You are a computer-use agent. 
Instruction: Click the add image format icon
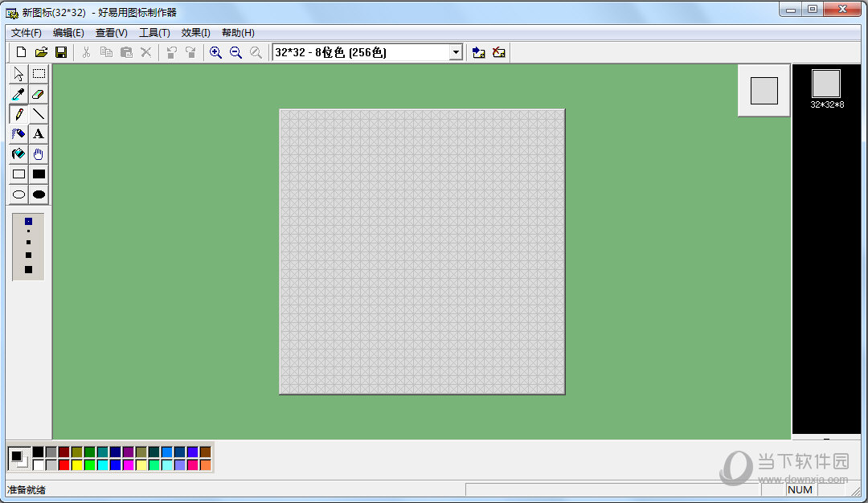[479, 52]
